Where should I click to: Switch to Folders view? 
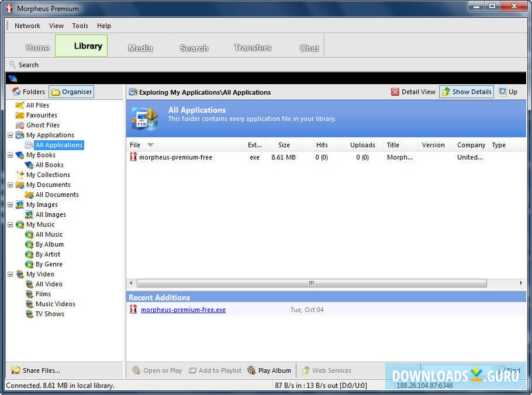[28, 92]
